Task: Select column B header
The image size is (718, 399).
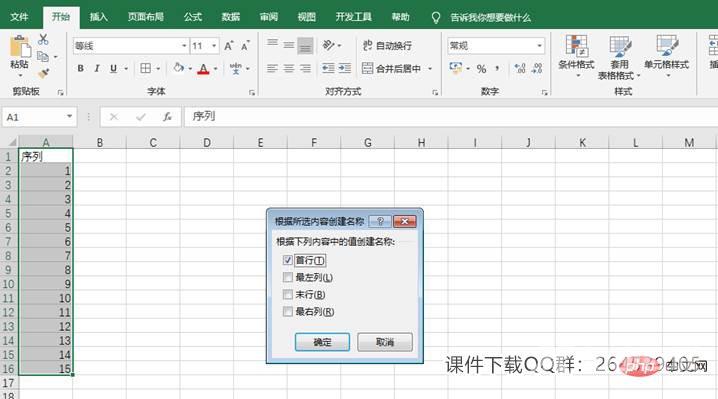Action: 99,142
